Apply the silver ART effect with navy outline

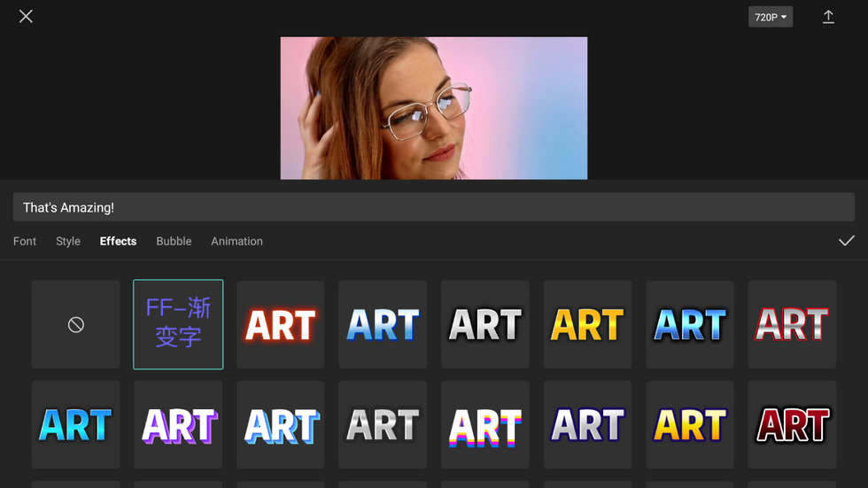[x=587, y=425]
